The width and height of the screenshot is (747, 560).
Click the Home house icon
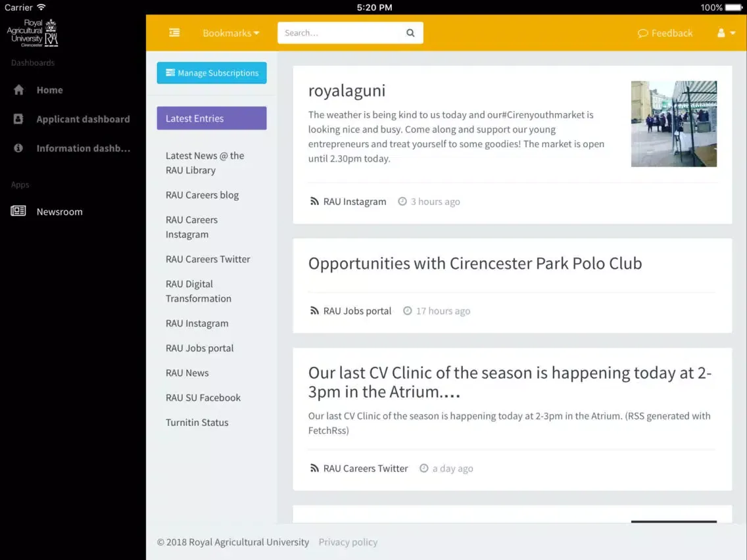18,89
